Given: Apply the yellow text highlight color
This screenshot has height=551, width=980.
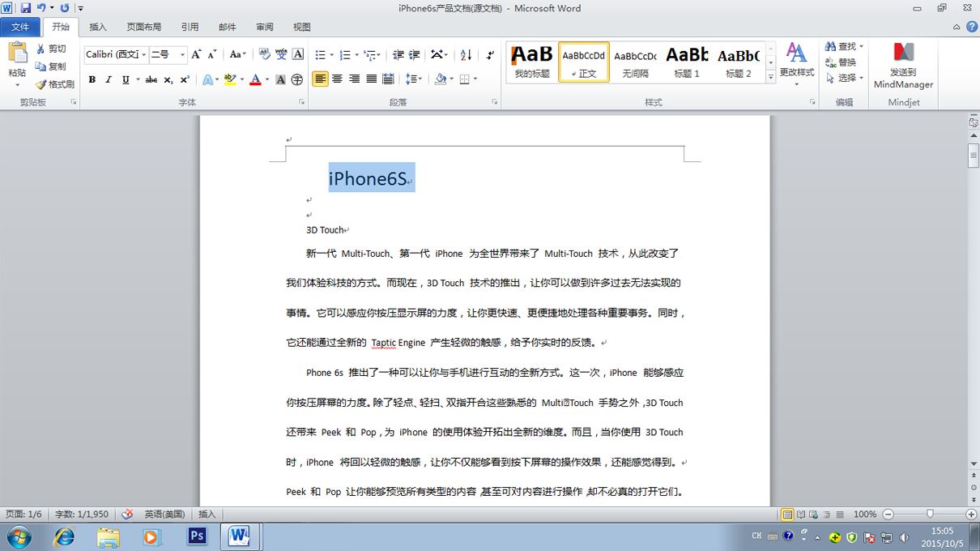Looking at the screenshot, I should point(230,79).
